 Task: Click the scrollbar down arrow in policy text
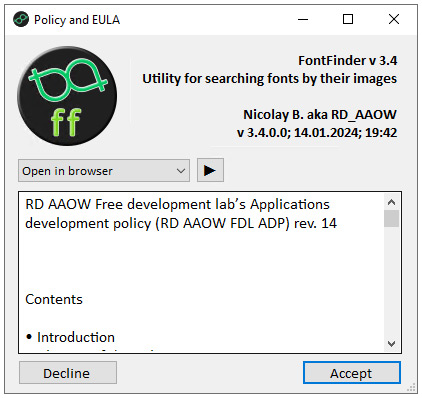[391, 343]
